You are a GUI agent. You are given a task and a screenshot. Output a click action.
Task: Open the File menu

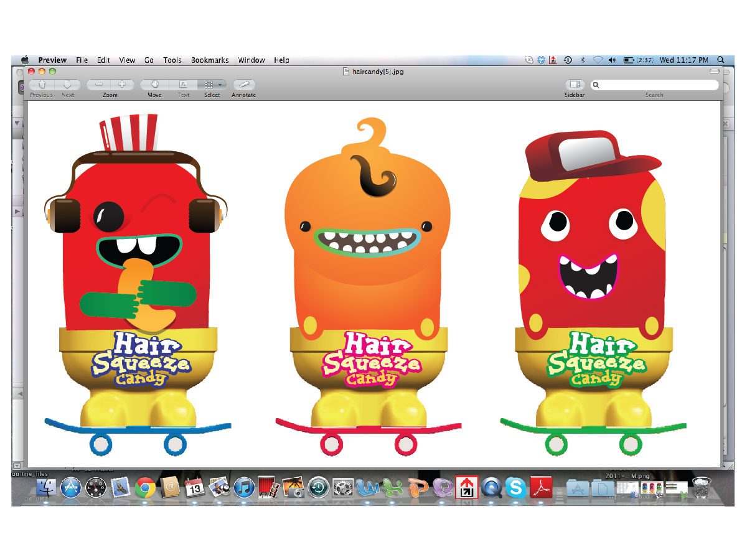[82, 60]
